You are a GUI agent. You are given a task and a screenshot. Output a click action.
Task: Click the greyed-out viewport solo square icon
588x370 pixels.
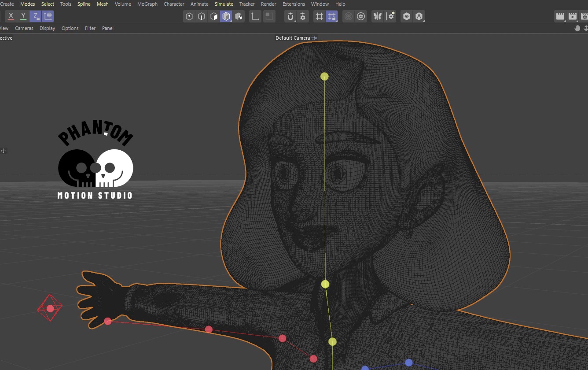[269, 17]
